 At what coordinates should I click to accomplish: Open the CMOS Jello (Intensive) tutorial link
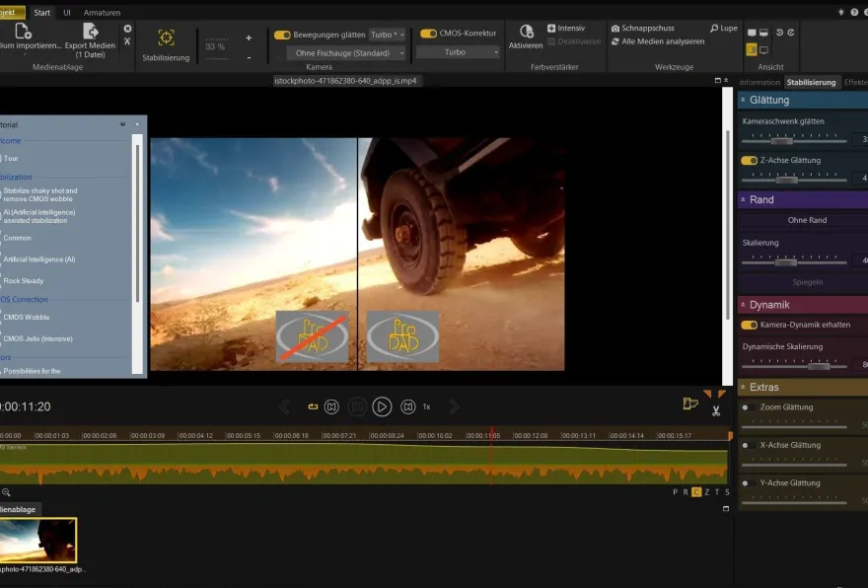tap(38, 338)
